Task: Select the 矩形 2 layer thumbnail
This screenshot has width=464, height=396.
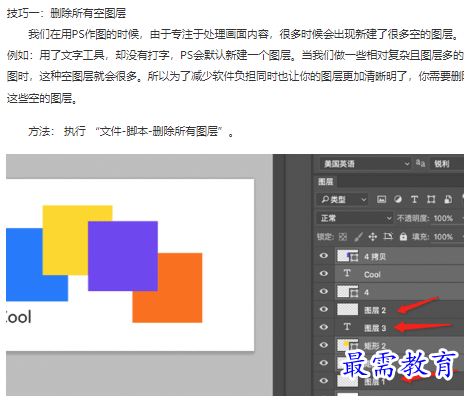Action: pyautogui.click(x=348, y=345)
